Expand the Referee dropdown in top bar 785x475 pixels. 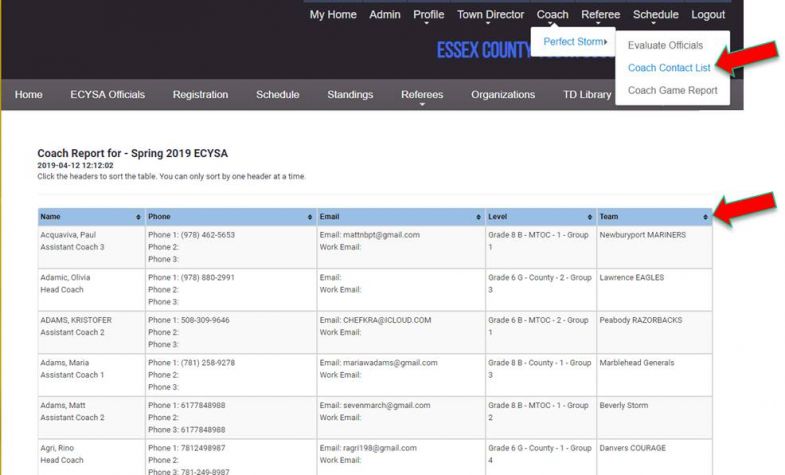click(x=600, y=15)
